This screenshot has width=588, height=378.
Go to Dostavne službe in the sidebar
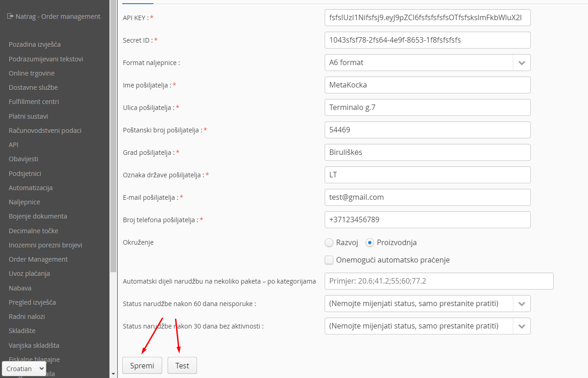click(x=33, y=88)
